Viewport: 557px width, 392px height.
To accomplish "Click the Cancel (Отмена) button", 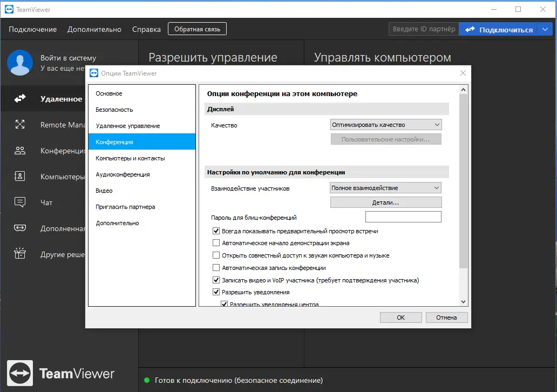I will (x=446, y=317).
